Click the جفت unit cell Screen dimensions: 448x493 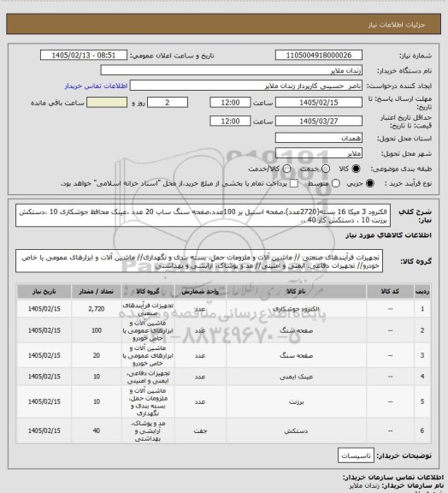200,431
